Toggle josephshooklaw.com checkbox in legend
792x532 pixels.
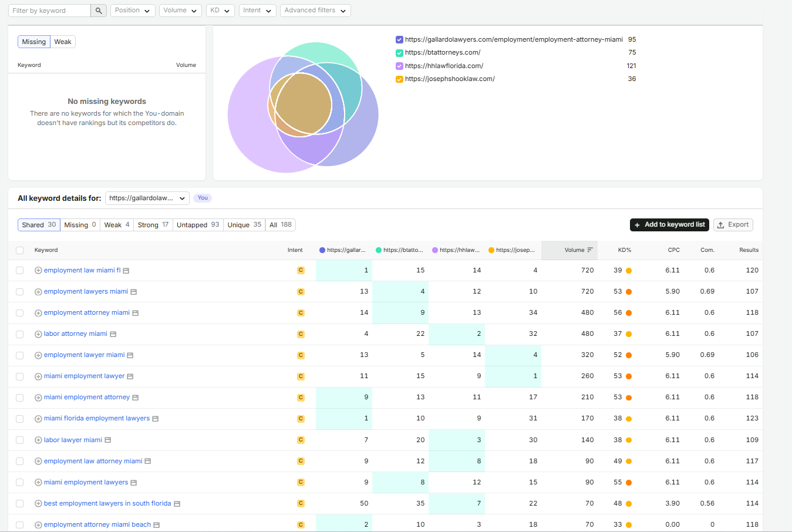point(399,79)
